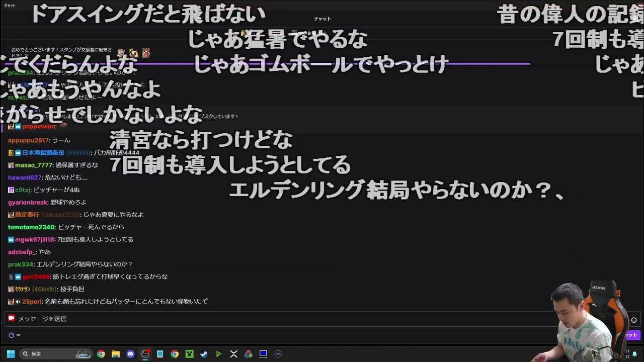Open the colorful triangle taskbar app
644x362 pixels.
click(x=248, y=354)
